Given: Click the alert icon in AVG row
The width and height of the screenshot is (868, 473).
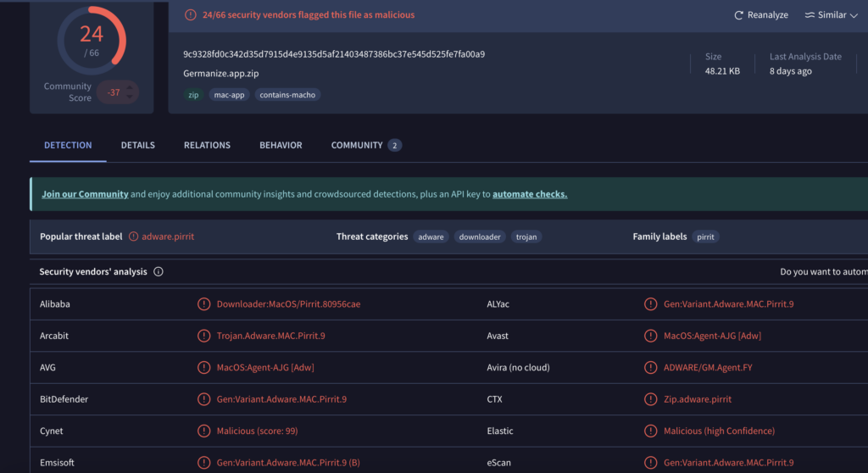Looking at the screenshot, I should click(x=203, y=367).
